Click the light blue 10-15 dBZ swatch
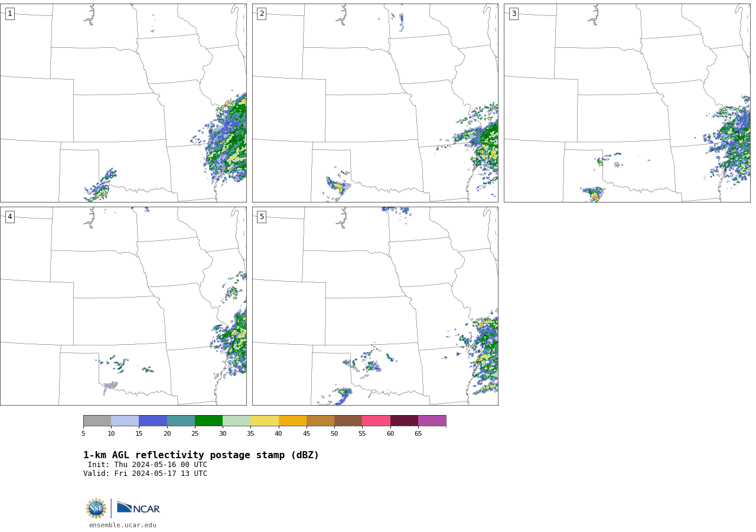Screen dimensions: 756x532 [125, 420]
